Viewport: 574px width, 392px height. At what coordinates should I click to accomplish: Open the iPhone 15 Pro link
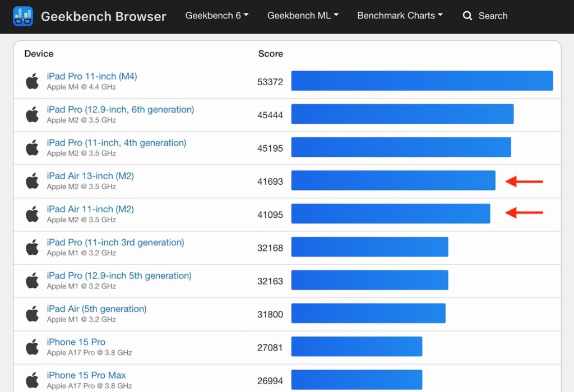76,342
